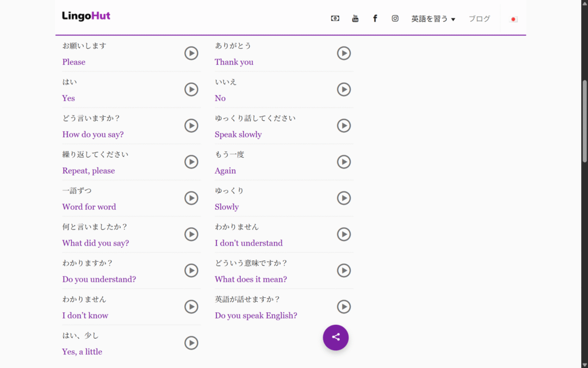
Task: Click the "Yes, a little" phrase text
Action: click(82, 352)
